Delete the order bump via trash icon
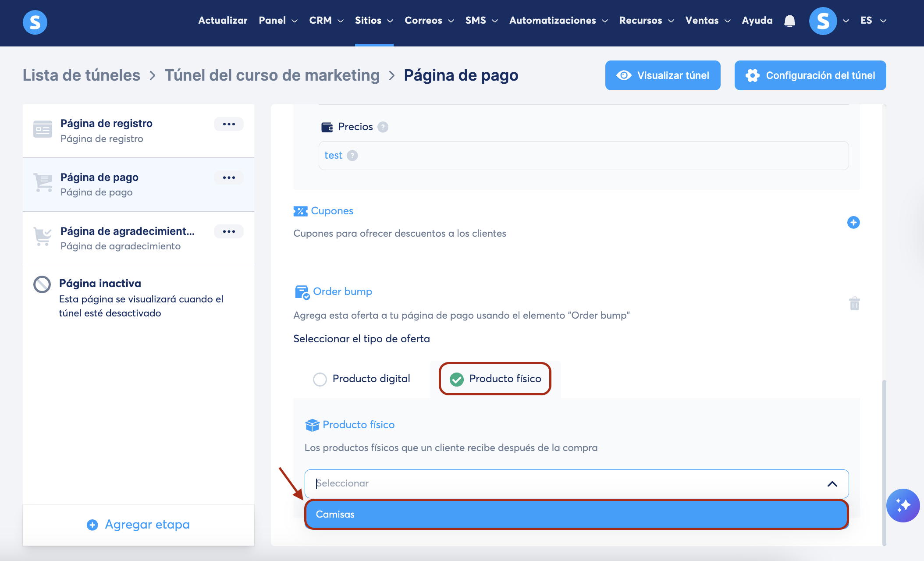The image size is (924, 561). pyautogui.click(x=854, y=303)
